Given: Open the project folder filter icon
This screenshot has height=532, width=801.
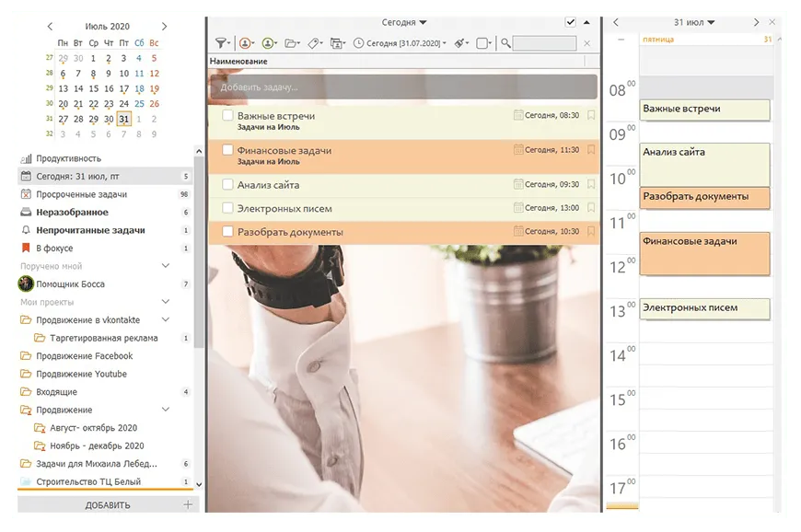Looking at the screenshot, I should click(x=291, y=43).
